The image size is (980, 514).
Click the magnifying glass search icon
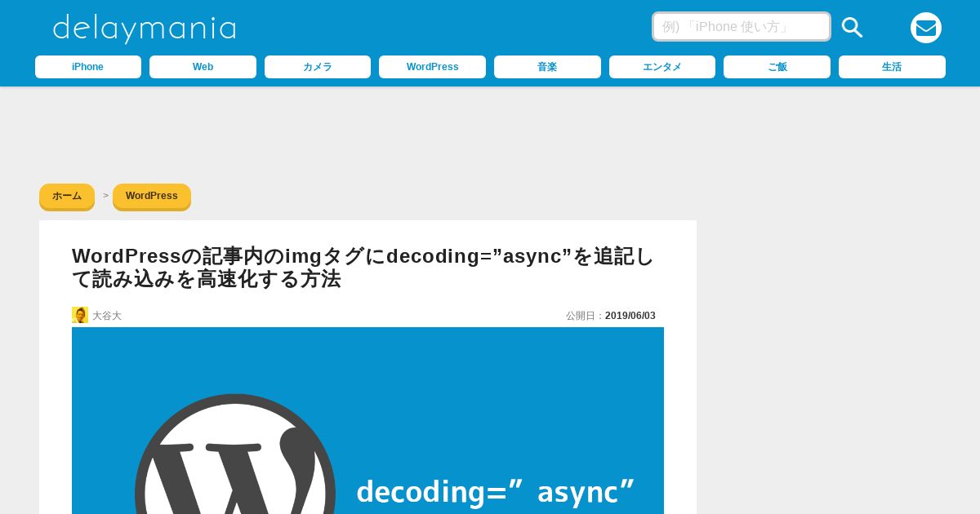coord(852,27)
